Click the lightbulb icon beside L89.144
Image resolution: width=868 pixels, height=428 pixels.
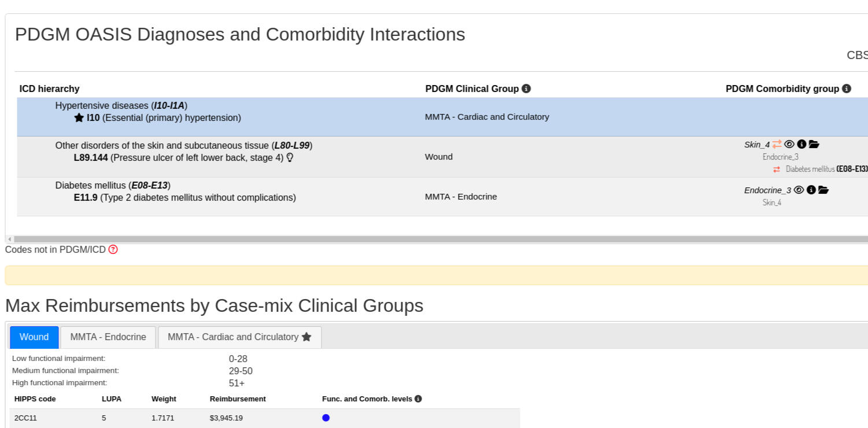point(290,157)
